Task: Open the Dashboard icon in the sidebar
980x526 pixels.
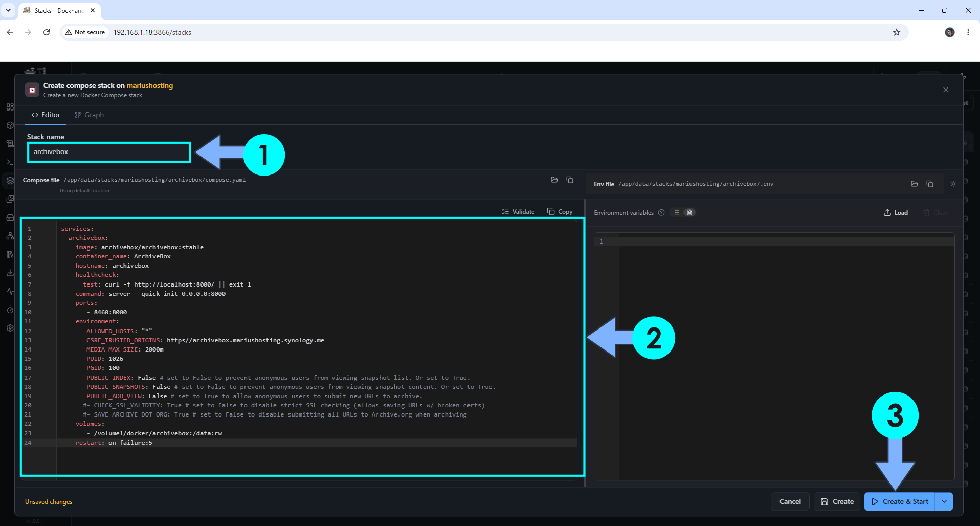Action: [x=10, y=107]
